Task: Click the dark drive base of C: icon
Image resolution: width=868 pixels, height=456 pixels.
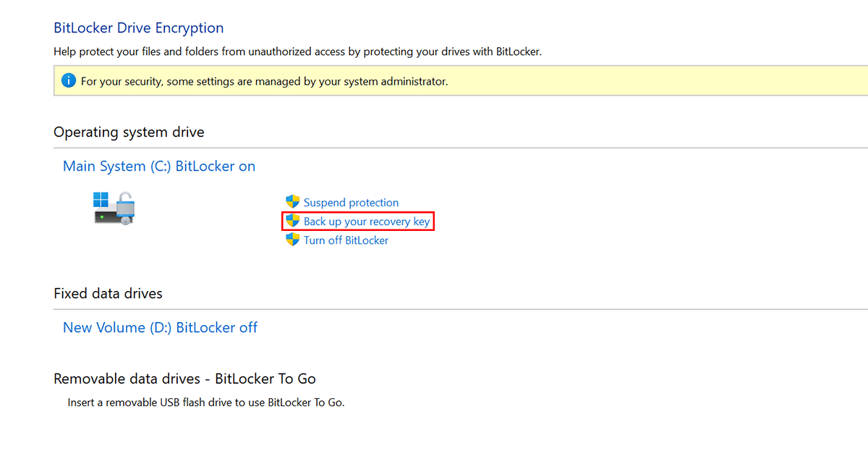Action: click(109, 216)
